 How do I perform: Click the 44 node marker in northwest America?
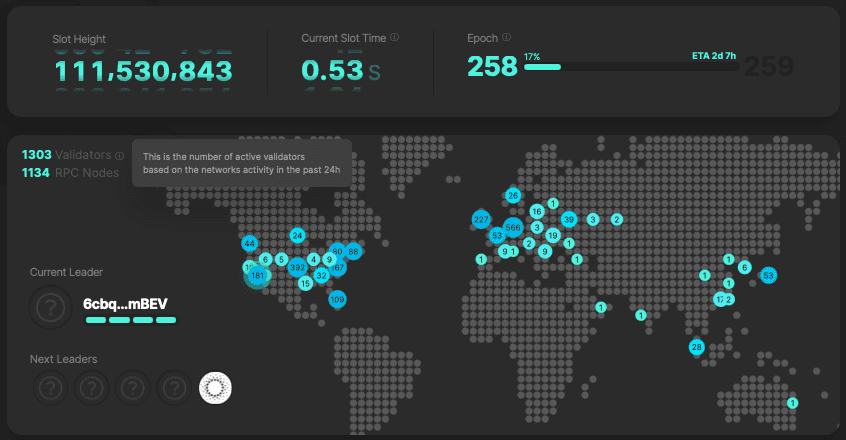[x=249, y=243]
